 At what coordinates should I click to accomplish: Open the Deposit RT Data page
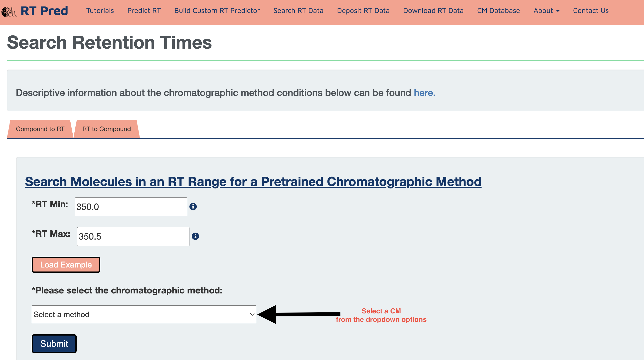click(x=363, y=11)
